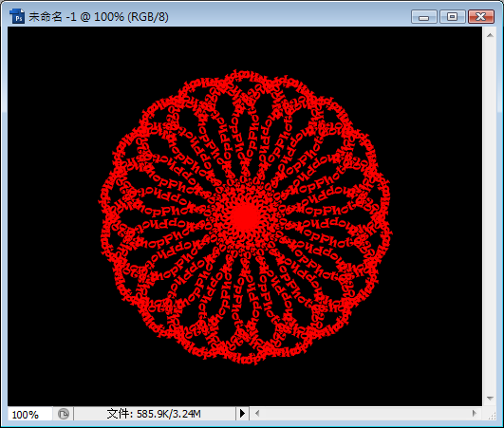This screenshot has height=428, width=504.
Task: Click the document title text 未命名 -1
Action: (x=53, y=17)
